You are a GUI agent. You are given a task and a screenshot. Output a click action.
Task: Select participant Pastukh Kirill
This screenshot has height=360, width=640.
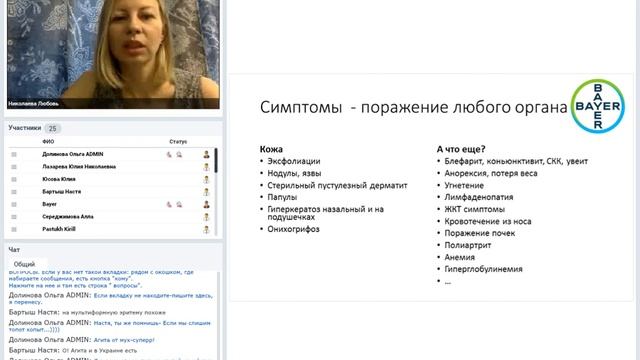(59, 229)
